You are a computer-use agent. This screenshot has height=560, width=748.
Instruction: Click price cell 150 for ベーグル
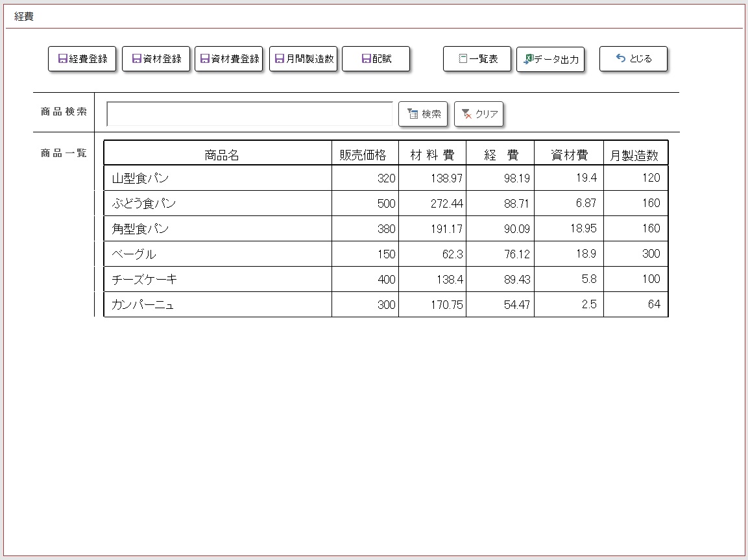pyautogui.click(x=365, y=254)
